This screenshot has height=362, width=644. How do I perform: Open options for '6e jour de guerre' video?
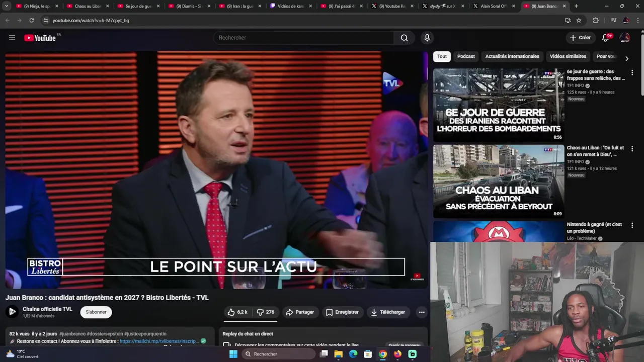632,72
